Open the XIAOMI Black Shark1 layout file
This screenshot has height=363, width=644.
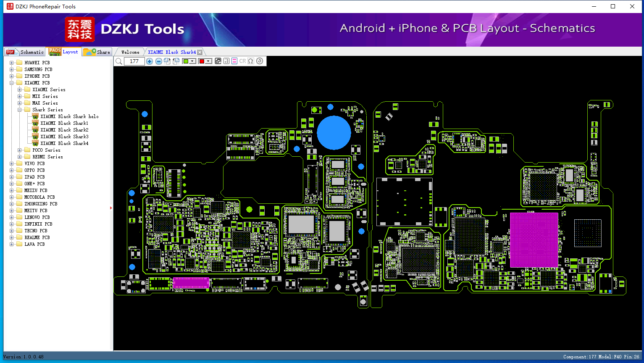point(64,123)
